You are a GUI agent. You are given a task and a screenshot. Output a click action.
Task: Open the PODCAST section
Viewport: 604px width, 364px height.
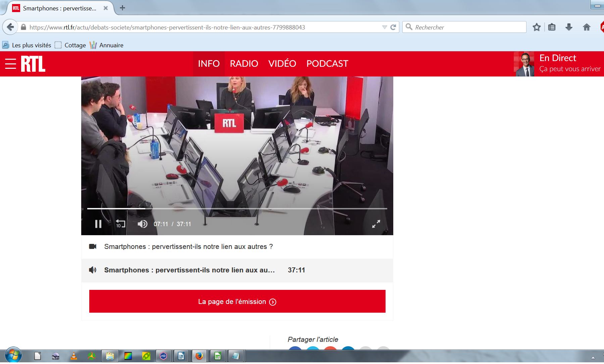[327, 64]
